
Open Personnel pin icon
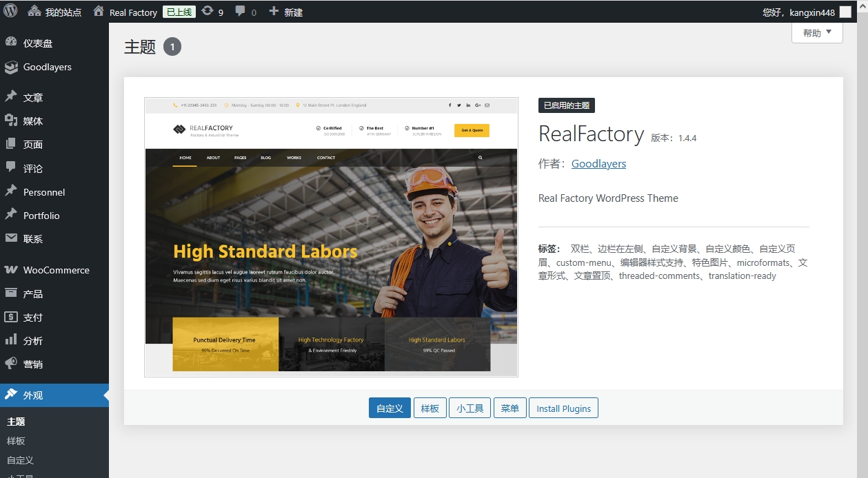[11, 191]
